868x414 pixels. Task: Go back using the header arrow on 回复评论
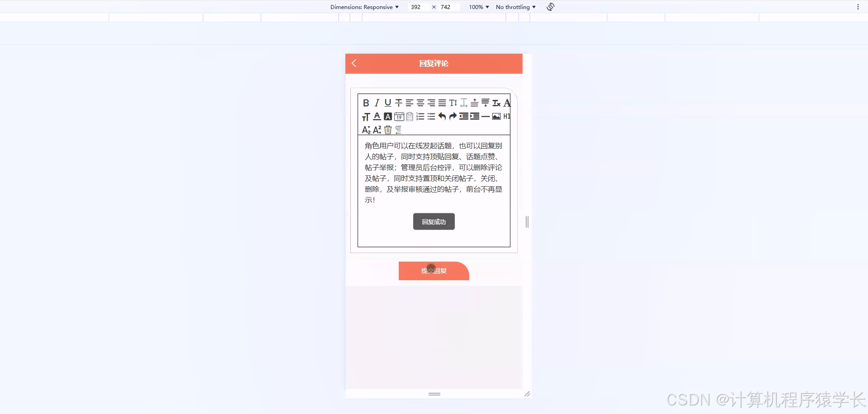(354, 63)
